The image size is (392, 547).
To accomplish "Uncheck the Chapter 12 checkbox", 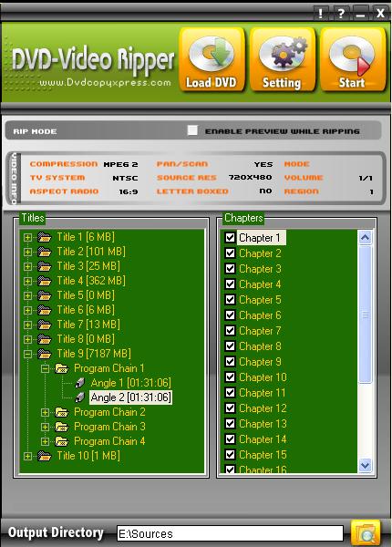I will (x=230, y=408).
